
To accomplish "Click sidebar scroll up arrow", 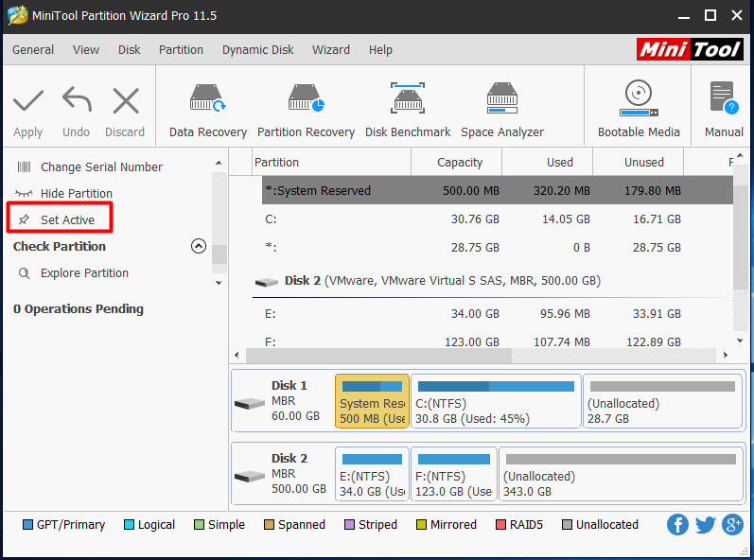I will (x=219, y=163).
